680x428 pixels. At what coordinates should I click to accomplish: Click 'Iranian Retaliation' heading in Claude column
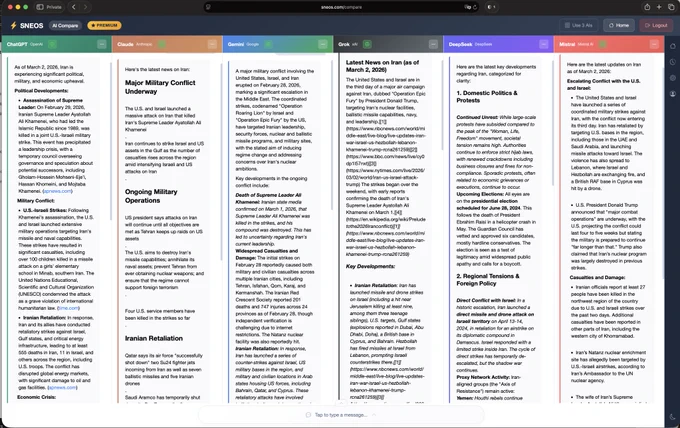pos(154,338)
